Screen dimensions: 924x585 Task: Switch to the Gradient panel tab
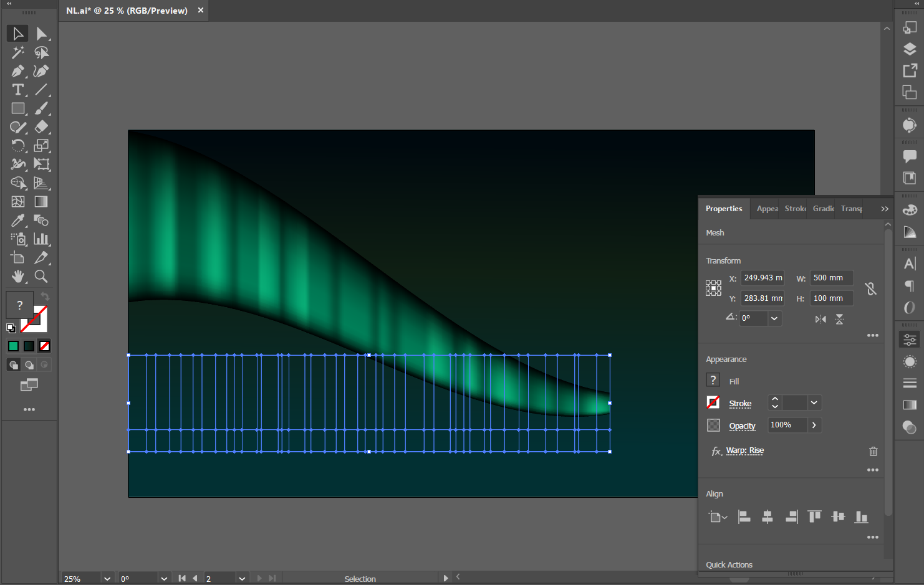point(824,209)
